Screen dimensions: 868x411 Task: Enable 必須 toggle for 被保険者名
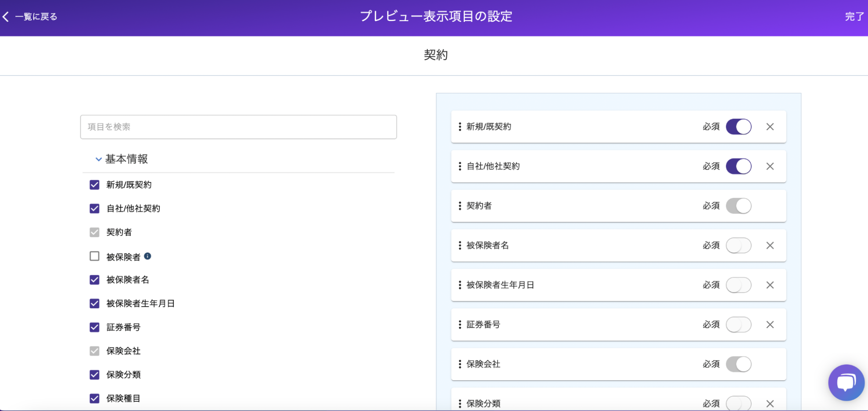(739, 246)
